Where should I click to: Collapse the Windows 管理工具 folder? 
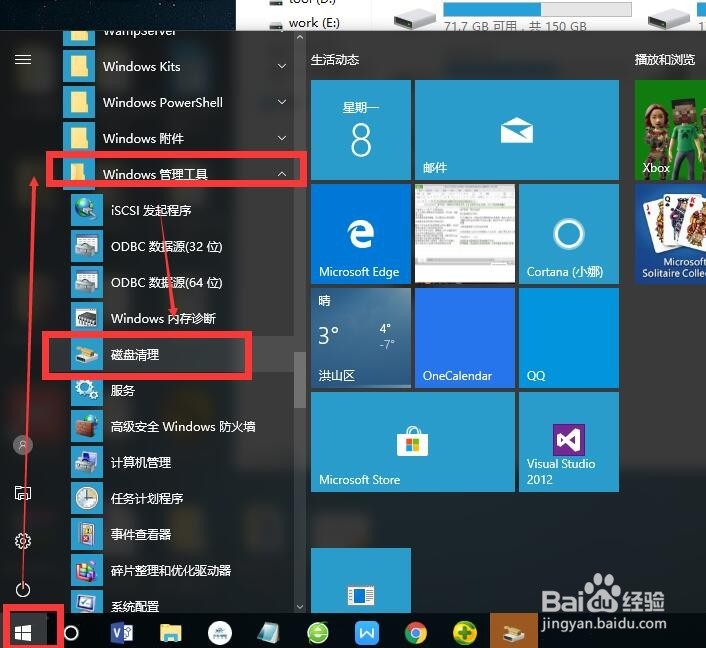[178, 173]
